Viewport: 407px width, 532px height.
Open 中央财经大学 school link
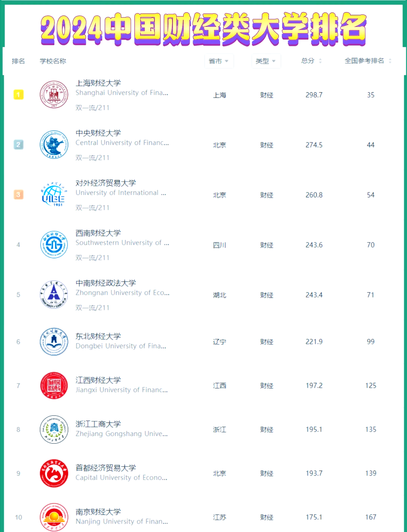tap(98, 133)
